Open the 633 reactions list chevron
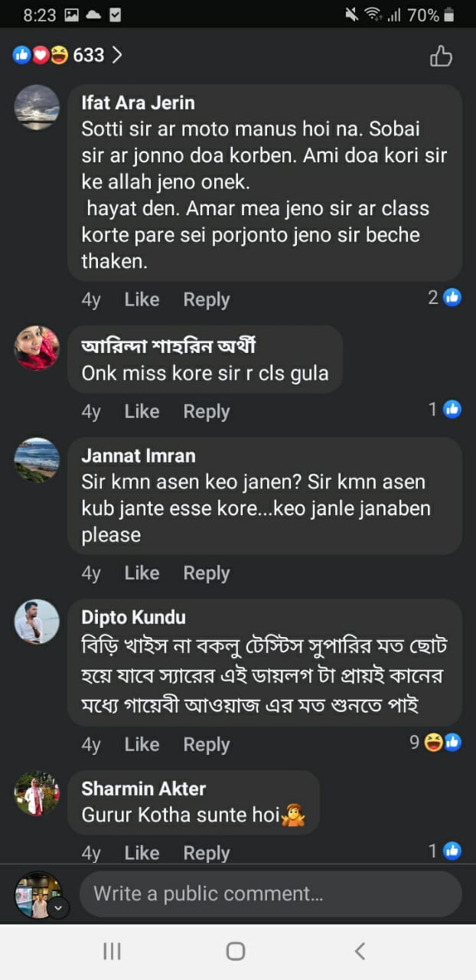This screenshot has height=980, width=476. 117,55
